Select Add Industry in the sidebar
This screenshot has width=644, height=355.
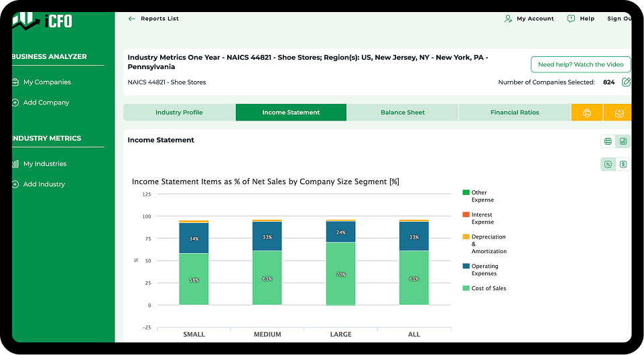click(x=44, y=184)
